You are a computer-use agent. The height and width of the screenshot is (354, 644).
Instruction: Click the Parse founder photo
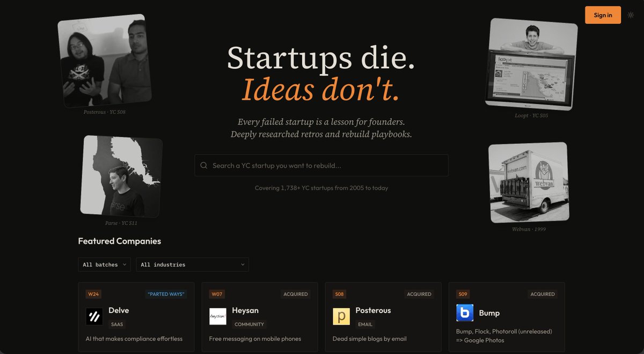coord(121,176)
